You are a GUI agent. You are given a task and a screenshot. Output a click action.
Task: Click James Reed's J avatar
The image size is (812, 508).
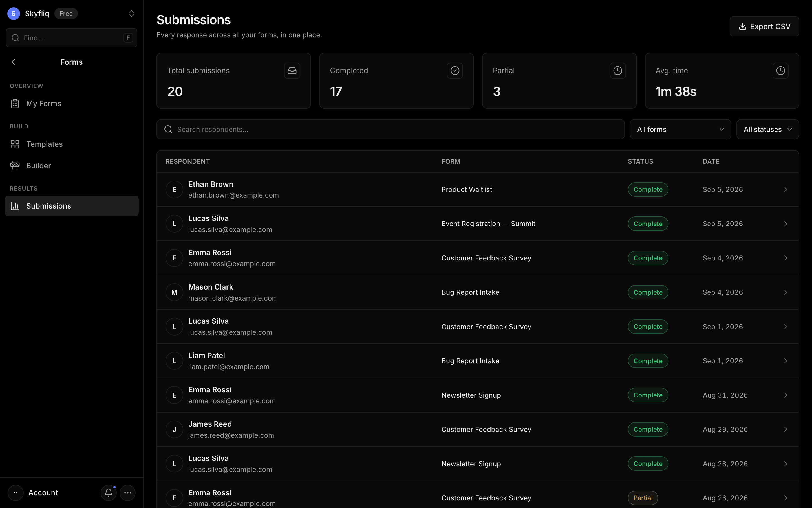pyautogui.click(x=174, y=429)
